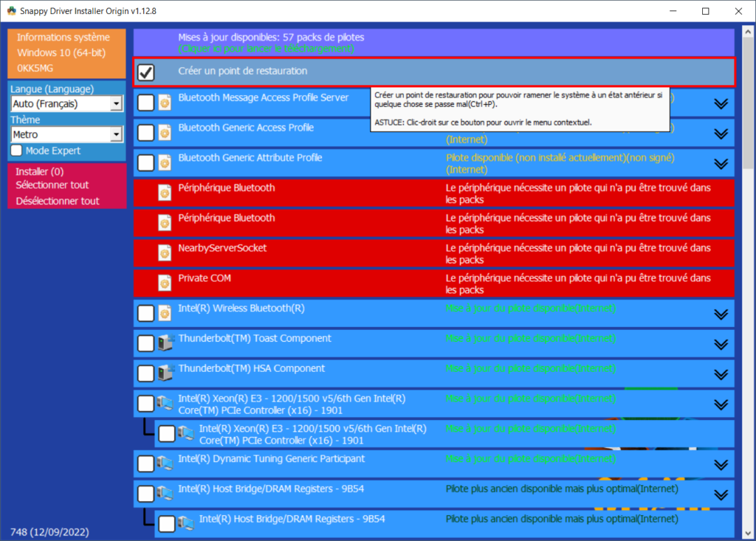Expand Intel(R) Dynamic Tuning Generic Participant list
This screenshot has height=541, width=756.
click(721, 465)
